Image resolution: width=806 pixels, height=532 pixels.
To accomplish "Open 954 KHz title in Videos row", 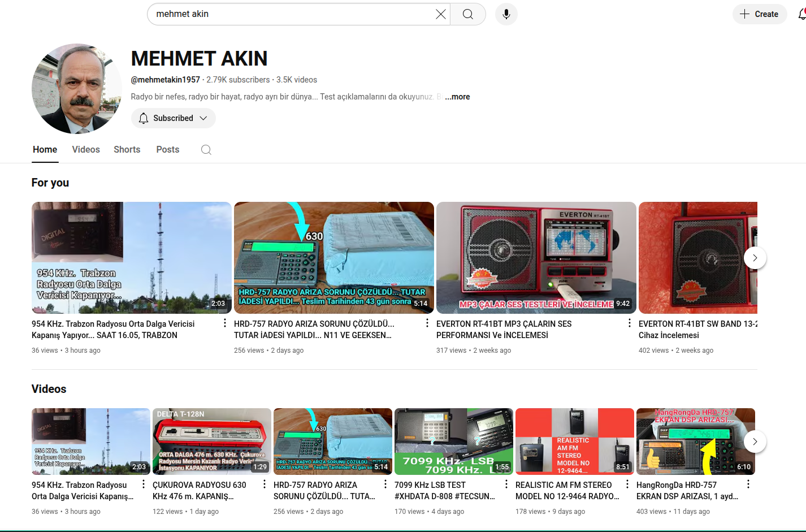I will click(83, 491).
